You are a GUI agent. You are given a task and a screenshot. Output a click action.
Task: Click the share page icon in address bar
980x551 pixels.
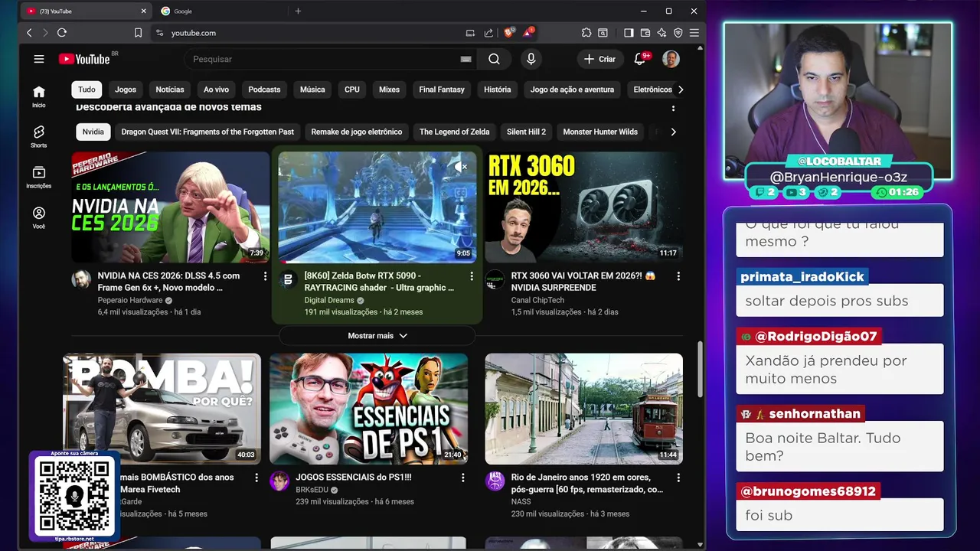[x=488, y=33]
